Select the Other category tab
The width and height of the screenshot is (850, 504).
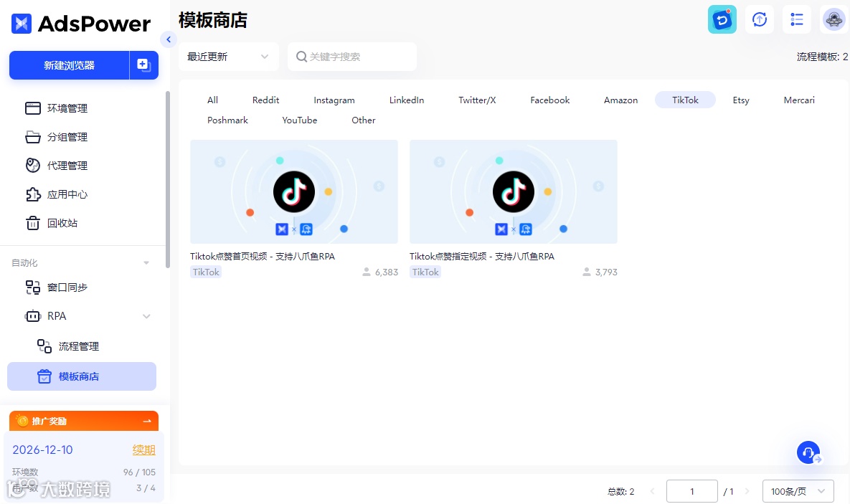363,120
